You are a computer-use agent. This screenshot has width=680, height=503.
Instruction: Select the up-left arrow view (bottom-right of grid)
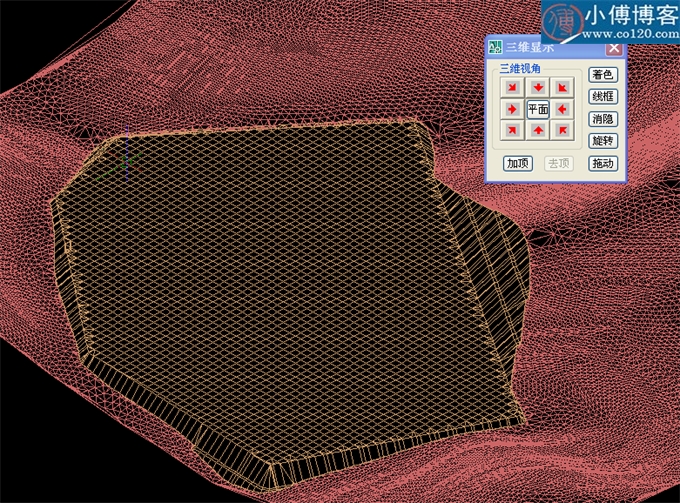tap(562, 130)
